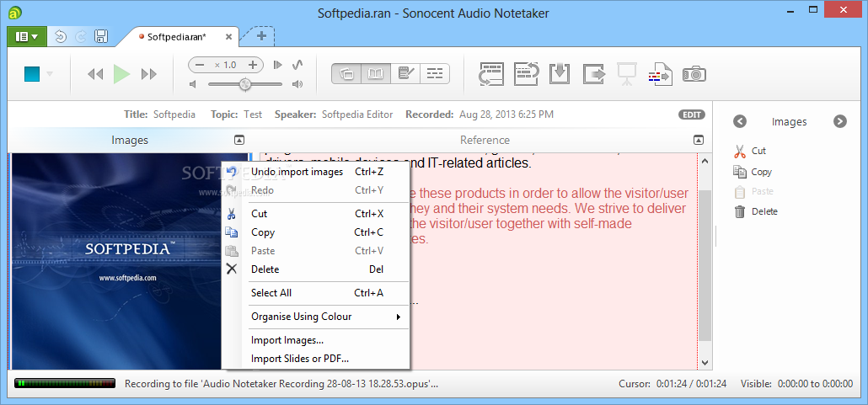Click the Cursor time 0:01:24 readout
This screenshot has height=405, width=868.
click(x=671, y=383)
